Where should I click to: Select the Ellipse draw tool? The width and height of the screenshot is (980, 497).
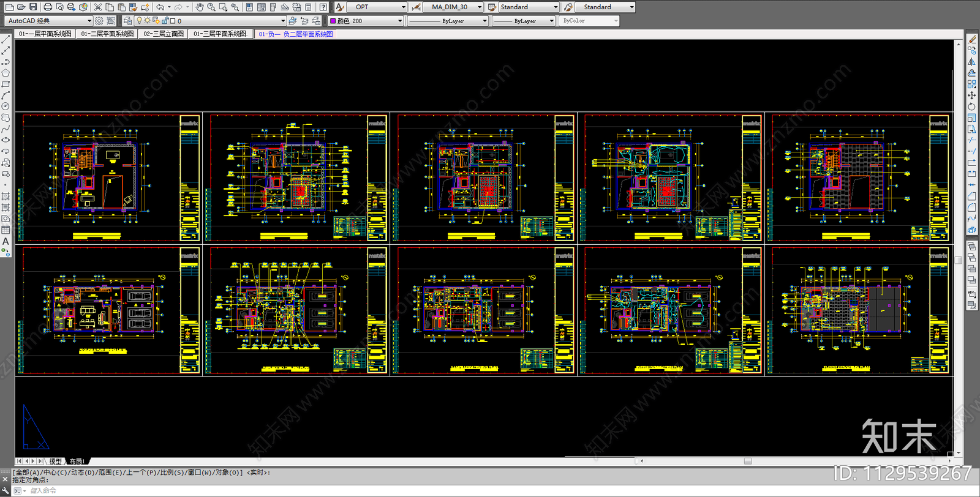tap(6, 140)
